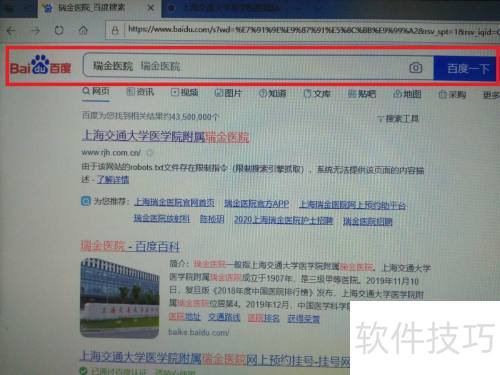
Task: Close the 瑞金医院 browser tab
Action: (x=151, y=8)
